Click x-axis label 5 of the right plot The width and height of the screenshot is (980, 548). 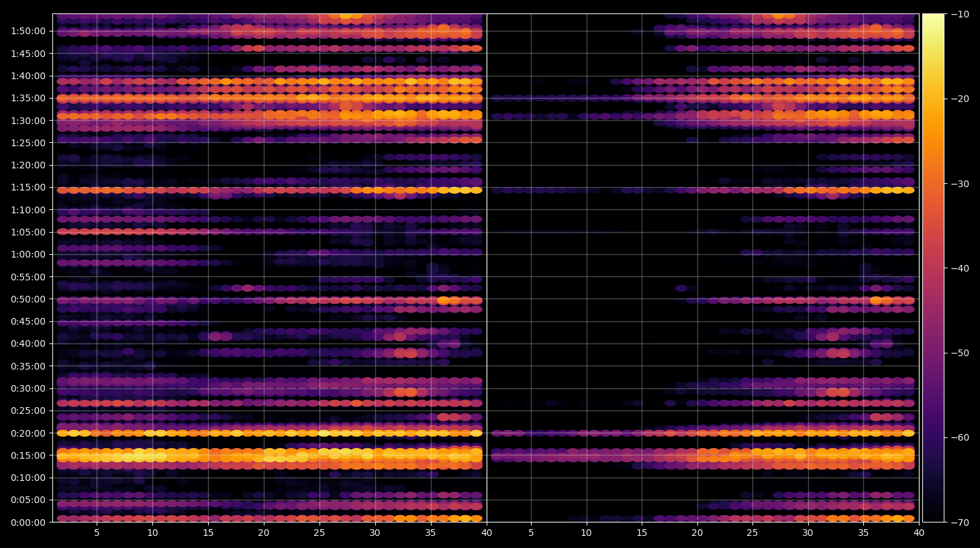(x=531, y=533)
